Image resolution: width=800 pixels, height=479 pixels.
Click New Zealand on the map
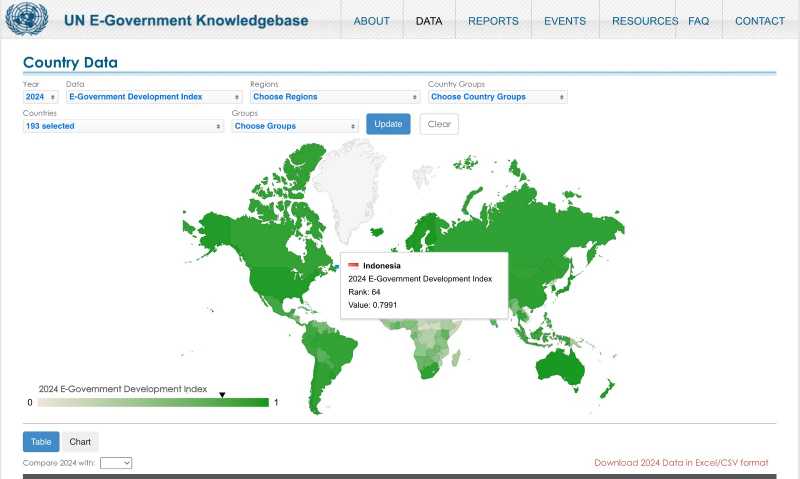coord(607,389)
